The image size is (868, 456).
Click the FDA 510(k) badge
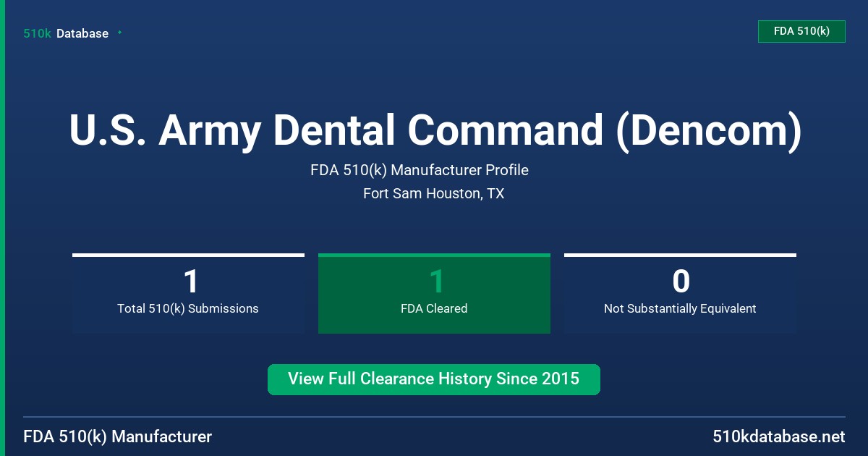pyautogui.click(x=801, y=31)
